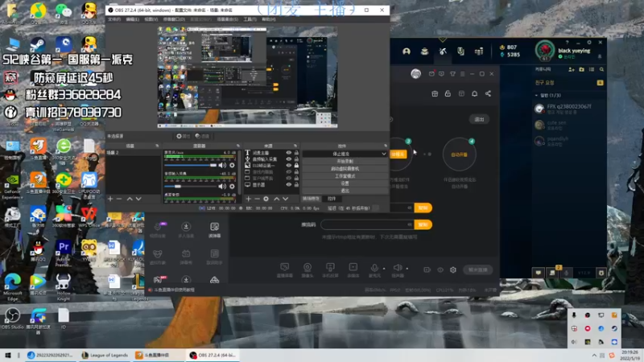The image size is (644, 362).
Task: Mute the second mixer channel speaker icon
Action: 222,187
